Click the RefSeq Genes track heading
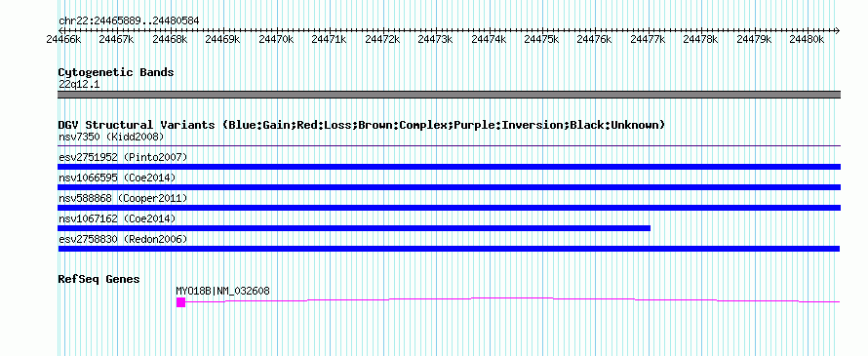Image resolution: width=868 pixels, height=356 pixels. [99, 279]
